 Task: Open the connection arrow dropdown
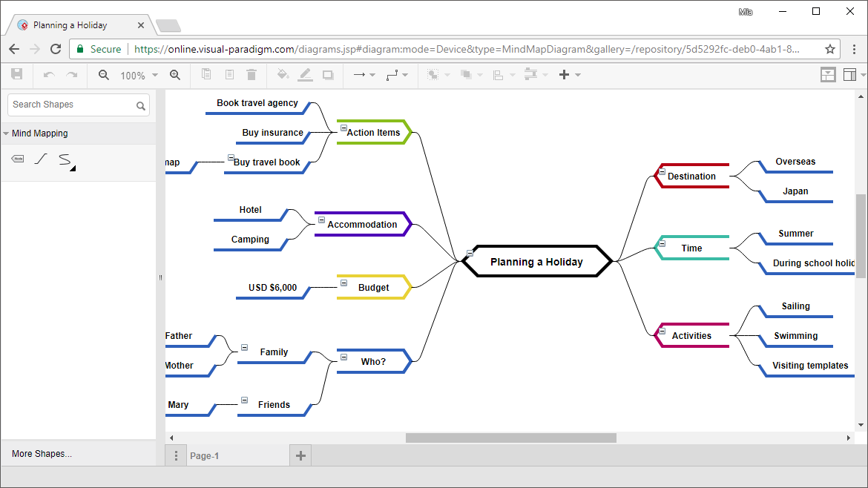[x=372, y=75]
